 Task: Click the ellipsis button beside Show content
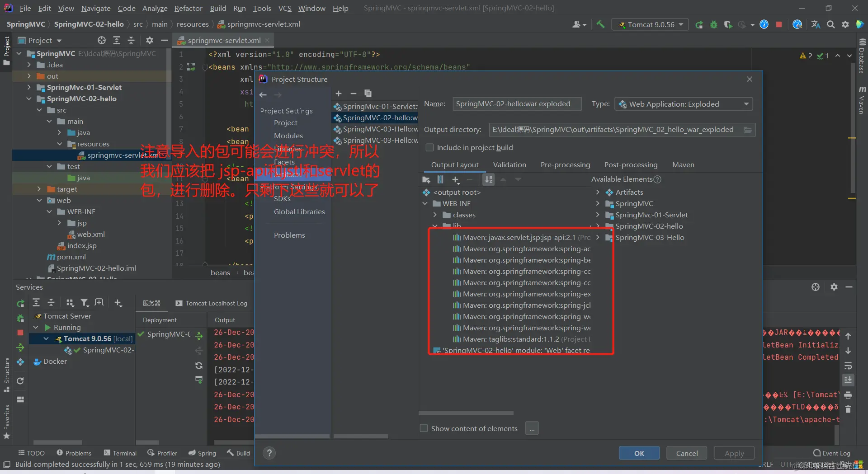(532, 428)
